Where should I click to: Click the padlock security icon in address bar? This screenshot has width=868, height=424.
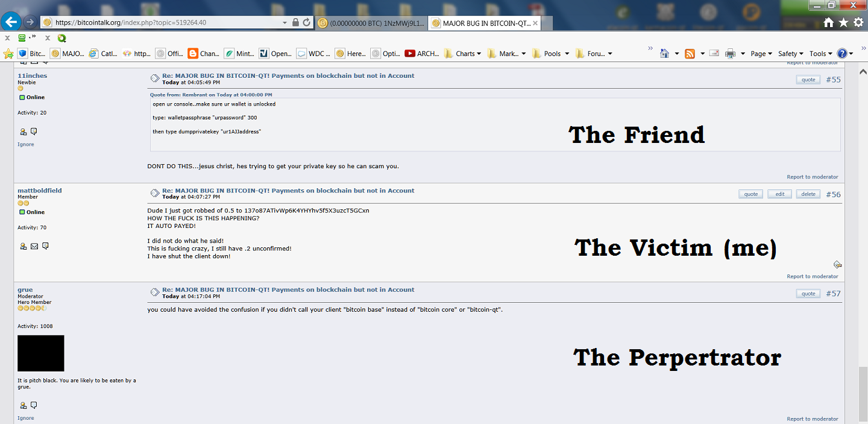295,22
